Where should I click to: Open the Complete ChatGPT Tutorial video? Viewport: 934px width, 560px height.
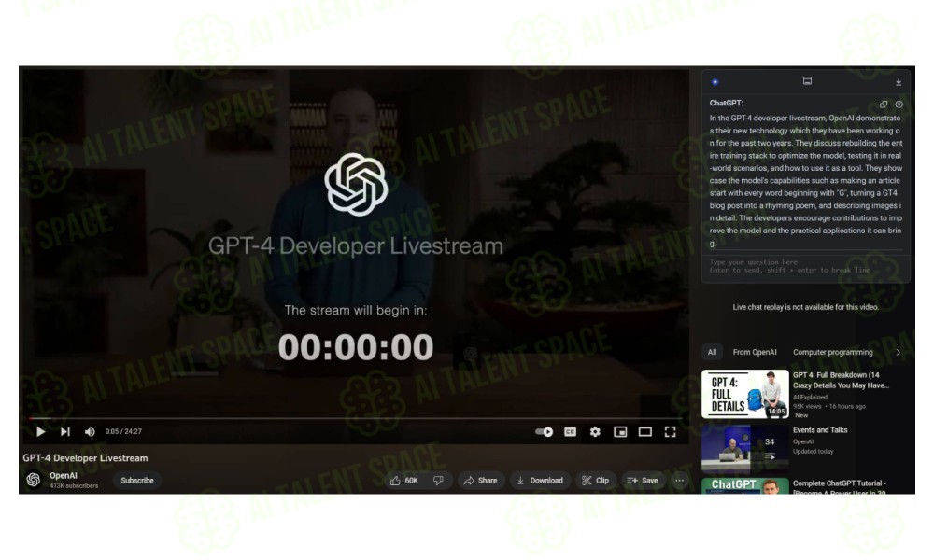coord(840,487)
